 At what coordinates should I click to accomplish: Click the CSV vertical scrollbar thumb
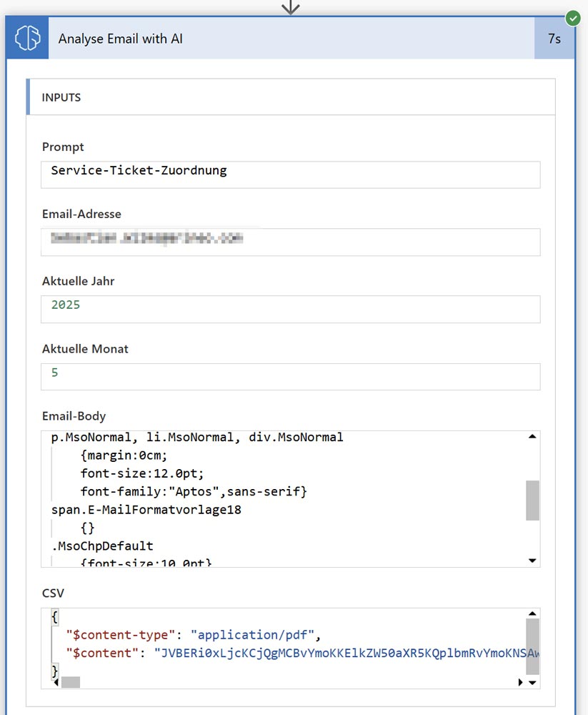coord(532,646)
